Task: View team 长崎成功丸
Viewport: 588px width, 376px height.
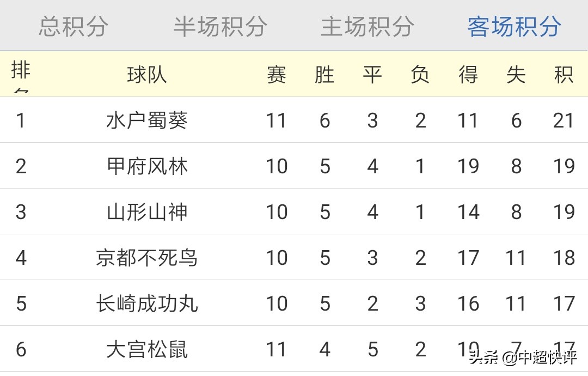Action: point(147,304)
